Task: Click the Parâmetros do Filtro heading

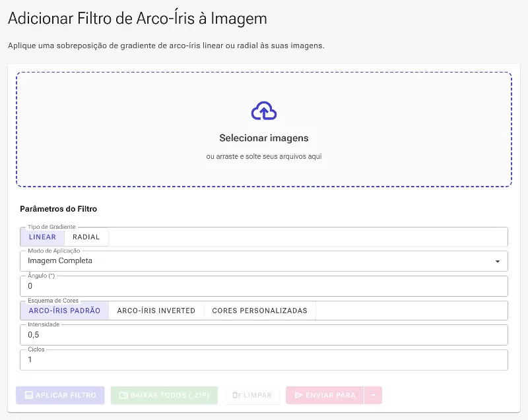Action: point(59,209)
